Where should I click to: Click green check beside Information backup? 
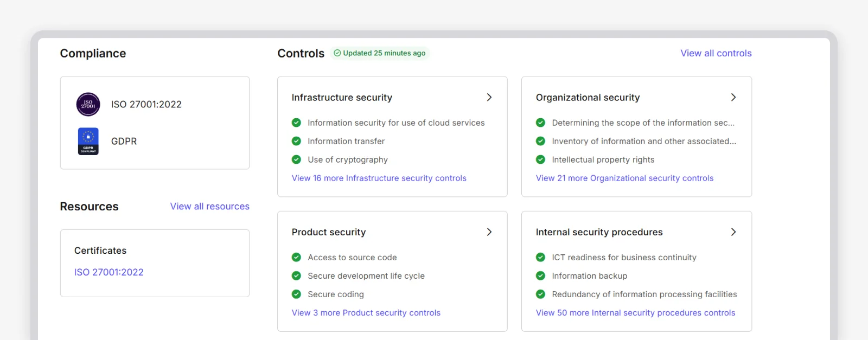pos(540,275)
